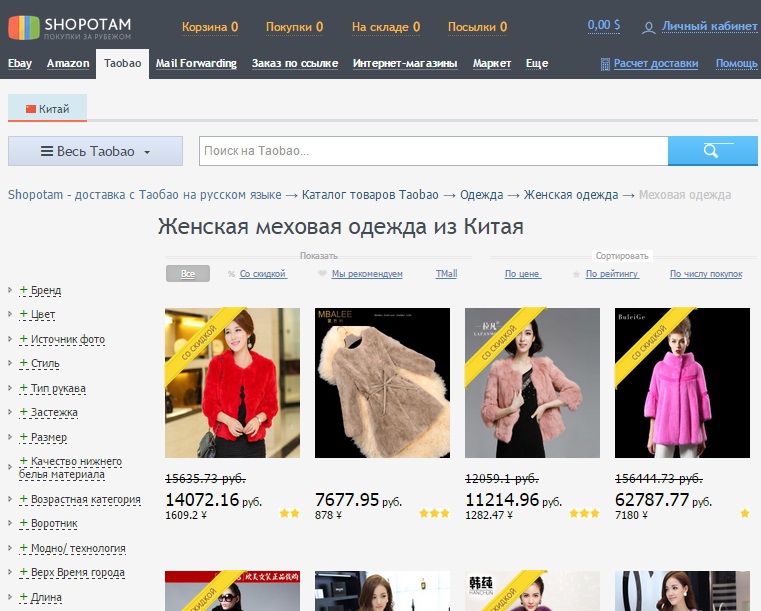Click the China flag icon
761x611 pixels.
point(31,109)
